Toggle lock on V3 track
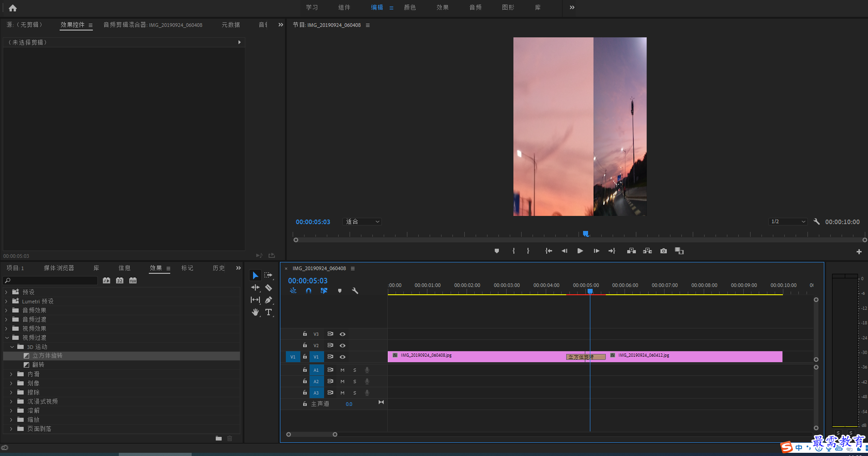This screenshot has height=456, width=868. click(x=305, y=334)
